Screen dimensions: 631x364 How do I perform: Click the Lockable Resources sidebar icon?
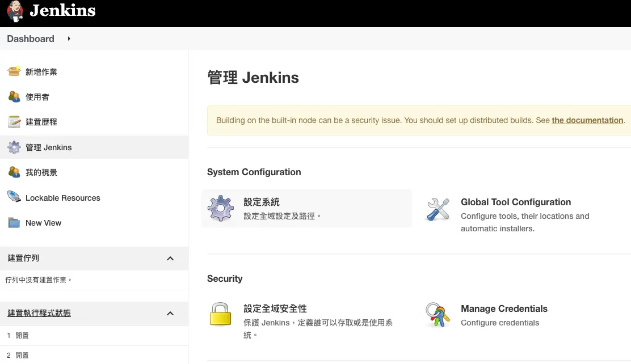pyautogui.click(x=14, y=197)
